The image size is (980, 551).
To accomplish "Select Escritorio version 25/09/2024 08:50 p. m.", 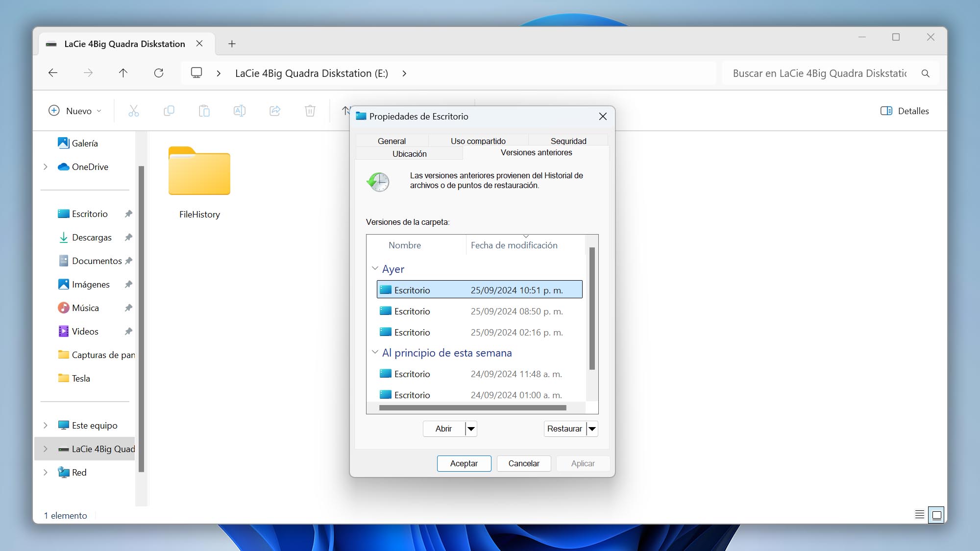I will coord(479,311).
